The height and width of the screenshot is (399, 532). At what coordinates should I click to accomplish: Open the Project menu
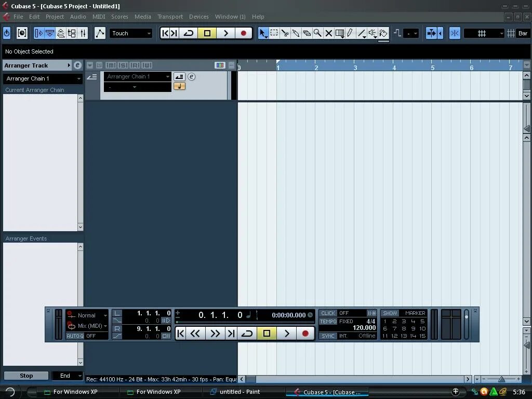click(55, 17)
